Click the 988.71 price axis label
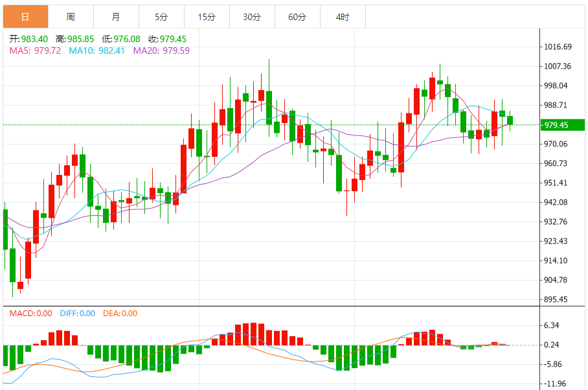 (x=556, y=106)
